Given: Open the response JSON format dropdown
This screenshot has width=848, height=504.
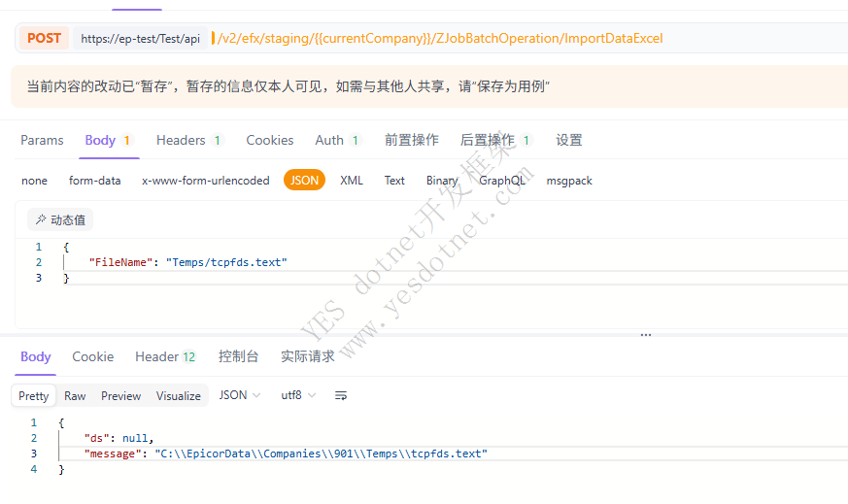Looking at the screenshot, I should click(x=240, y=395).
